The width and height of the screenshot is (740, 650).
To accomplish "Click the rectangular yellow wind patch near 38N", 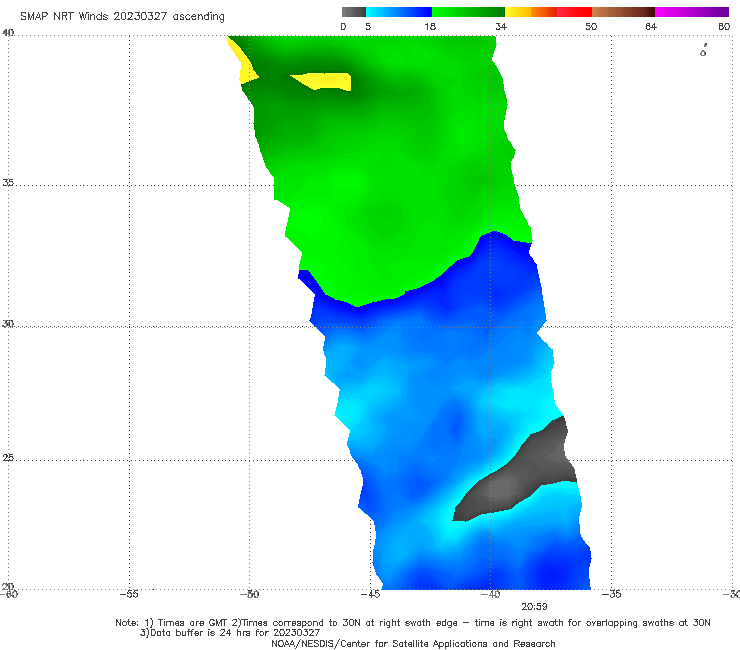I will coord(325,81).
